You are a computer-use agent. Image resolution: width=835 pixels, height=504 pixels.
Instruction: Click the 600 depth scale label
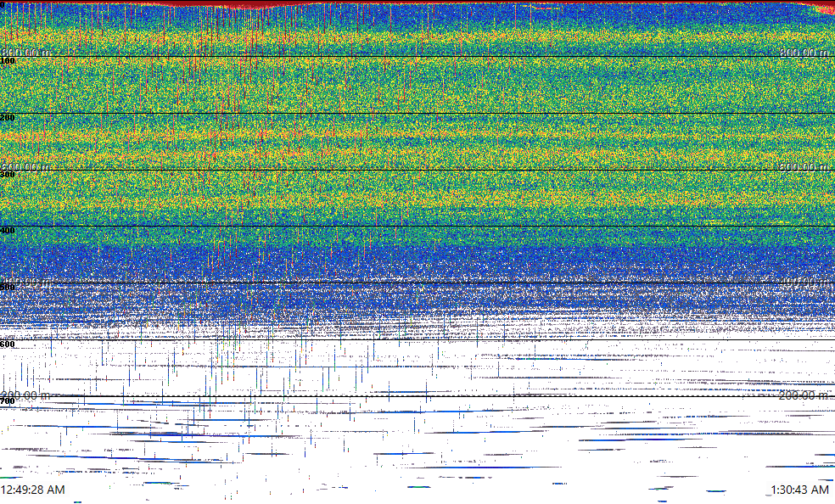click(x=8, y=344)
